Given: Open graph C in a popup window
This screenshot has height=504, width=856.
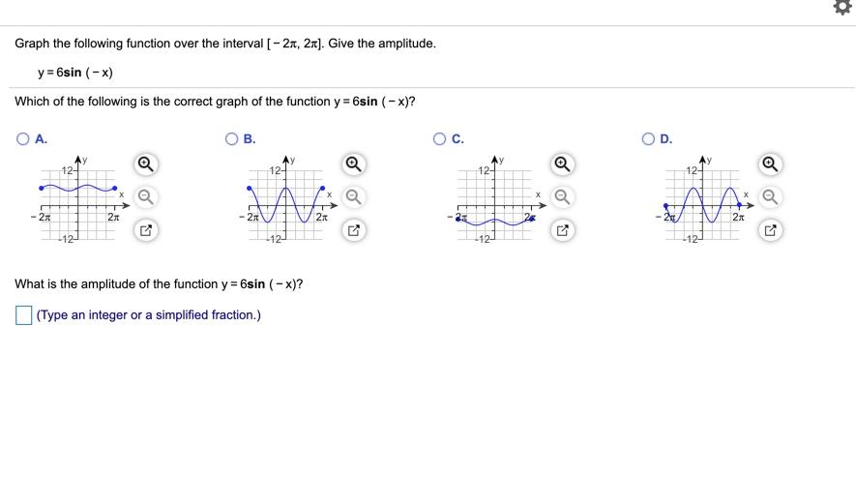Looking at the screenshot, I should click(x=562, y=230).
